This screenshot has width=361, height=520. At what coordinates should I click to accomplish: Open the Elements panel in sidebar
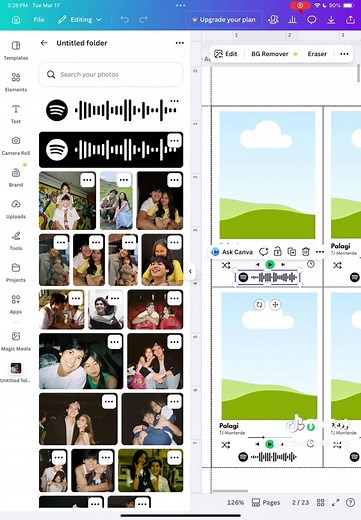(16, 82)
